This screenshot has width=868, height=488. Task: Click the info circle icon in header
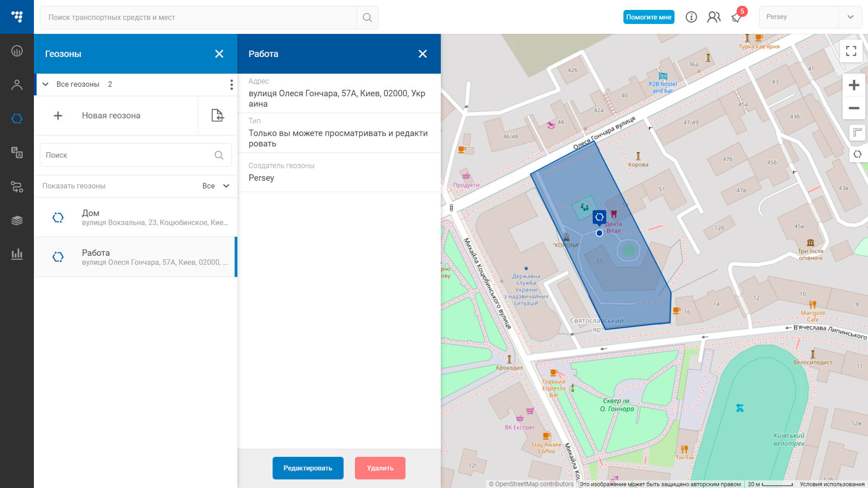[x=691, y=17]
